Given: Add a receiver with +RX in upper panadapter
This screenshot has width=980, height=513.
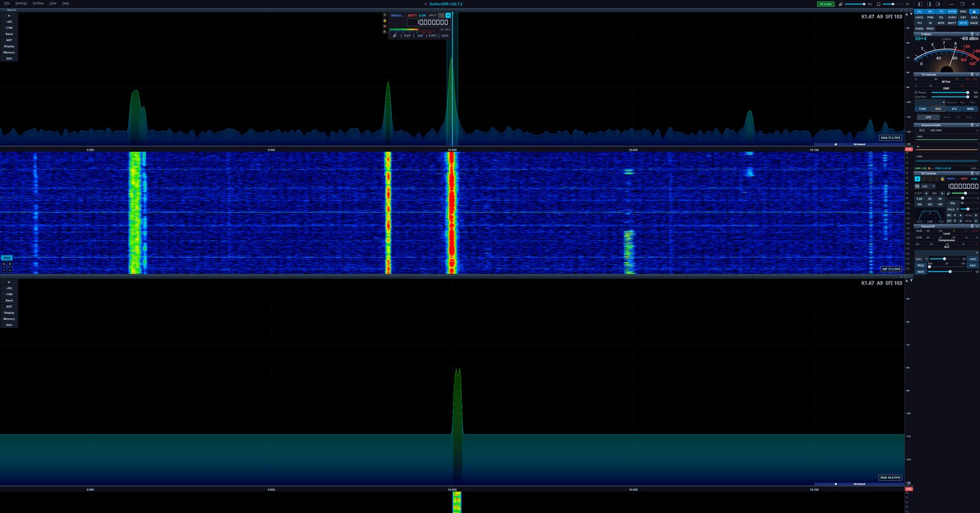Looking at the screenshot, I should point(9,21).
